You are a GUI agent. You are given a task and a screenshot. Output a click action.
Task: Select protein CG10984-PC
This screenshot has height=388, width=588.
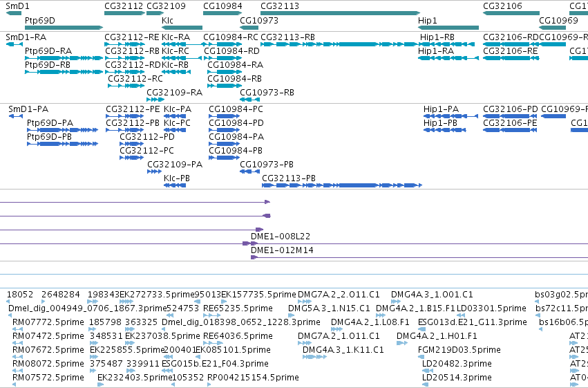tap(236, 109)
